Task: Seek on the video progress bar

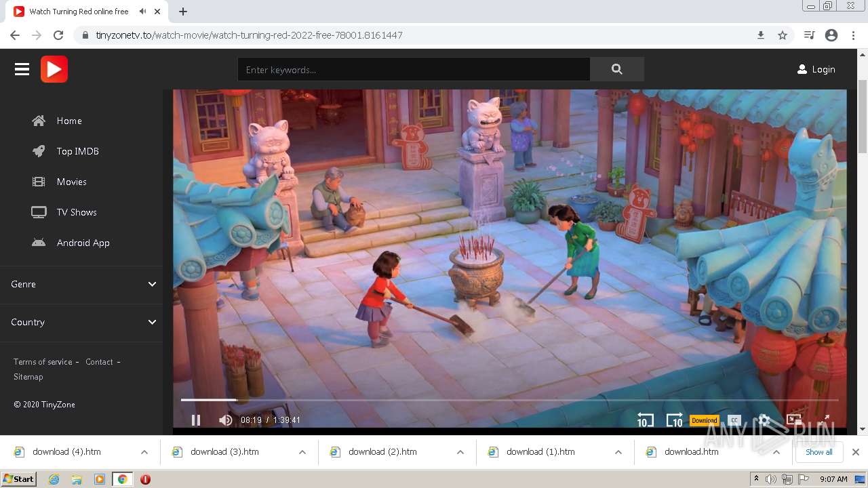Action: click(x=509, y=400)
